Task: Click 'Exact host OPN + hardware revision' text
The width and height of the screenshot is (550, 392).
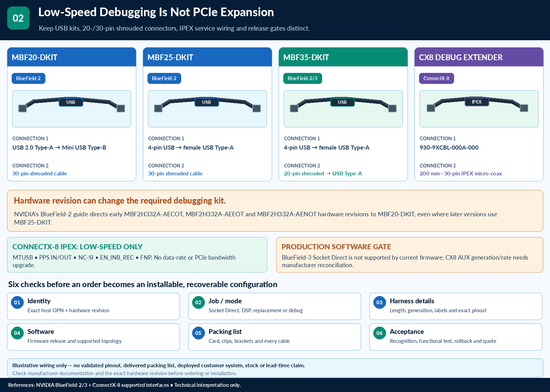Action: point(68,311)
